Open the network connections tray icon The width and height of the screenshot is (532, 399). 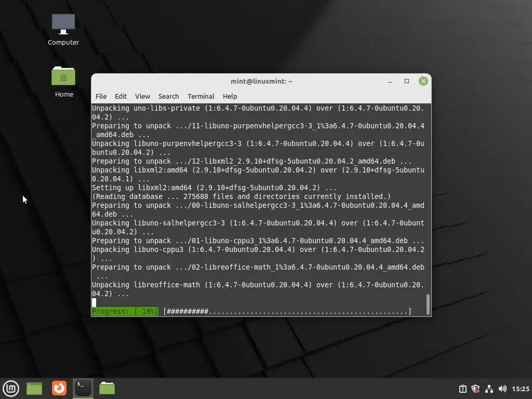coord(489,389)
